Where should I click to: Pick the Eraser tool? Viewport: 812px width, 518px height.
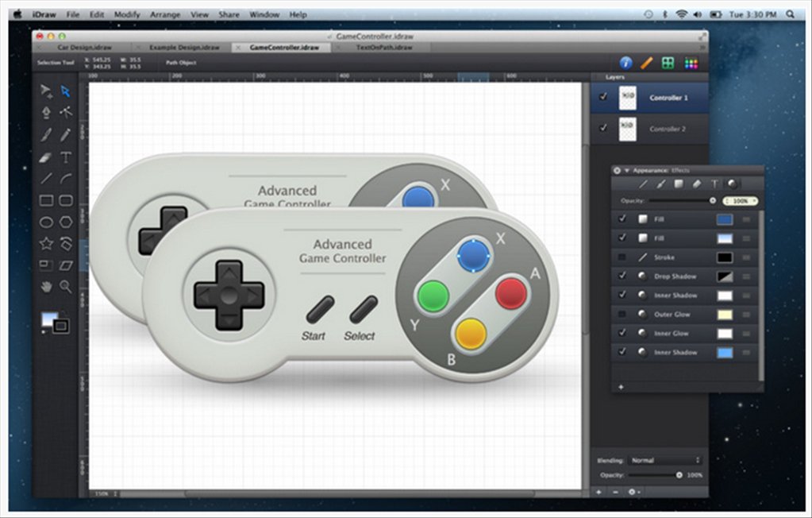tap(46, 157)
